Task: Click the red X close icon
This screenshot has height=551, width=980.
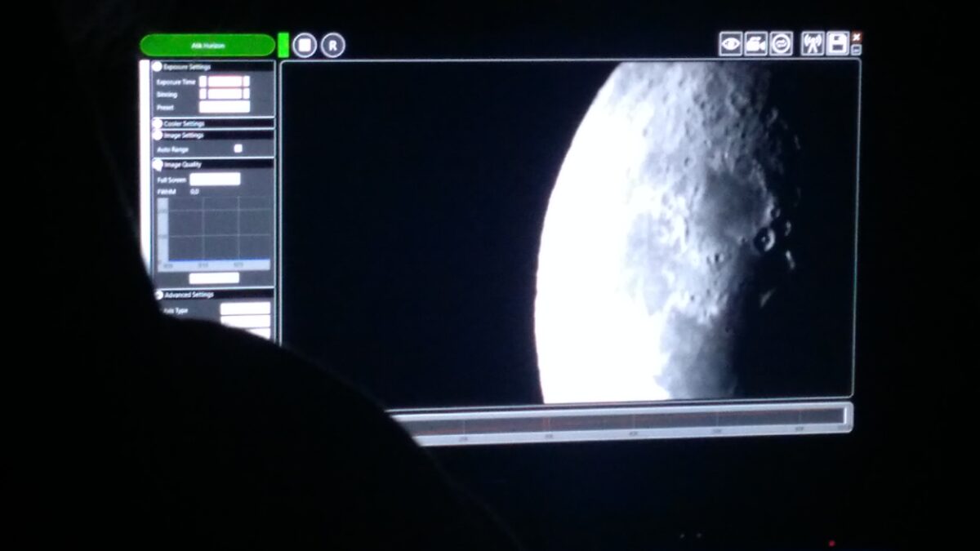Action: tap(856, 37)
